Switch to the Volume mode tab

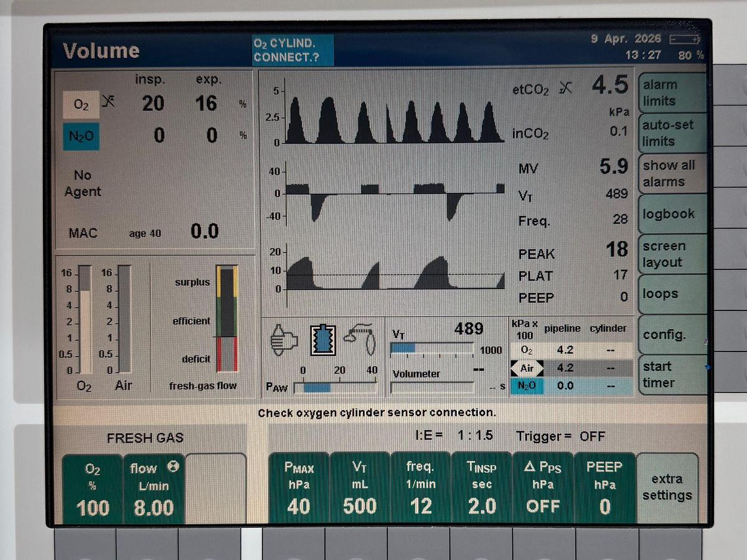pyautogui.click(x=101, y=50)
